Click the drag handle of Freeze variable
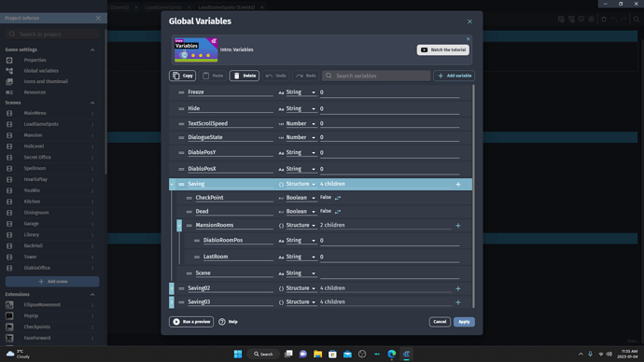Screen dimensions: 644x362 click(181, 92)
